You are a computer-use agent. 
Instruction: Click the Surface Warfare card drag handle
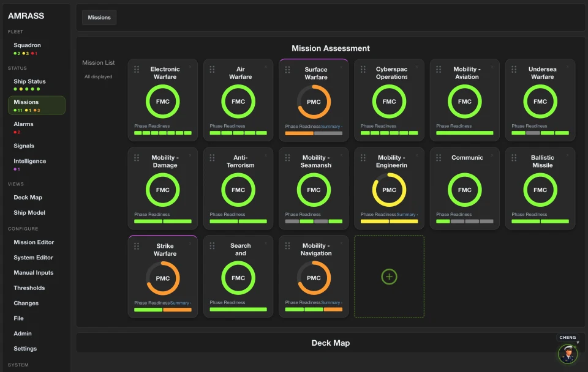click(288, 70)
